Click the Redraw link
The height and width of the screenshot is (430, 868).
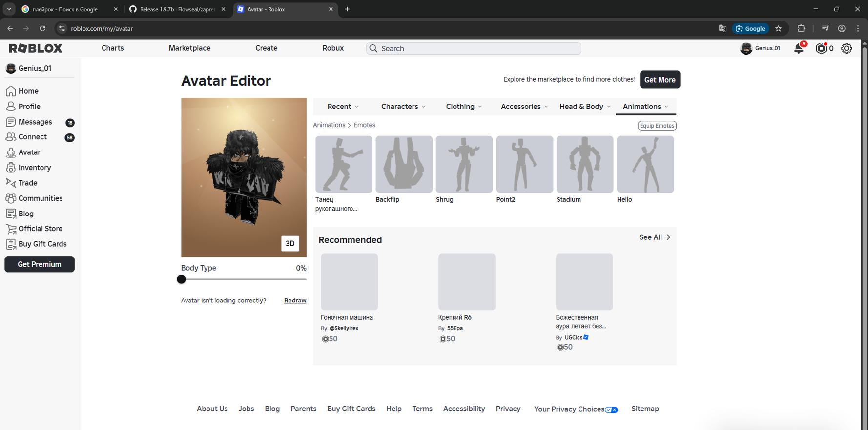click(295, 301)
